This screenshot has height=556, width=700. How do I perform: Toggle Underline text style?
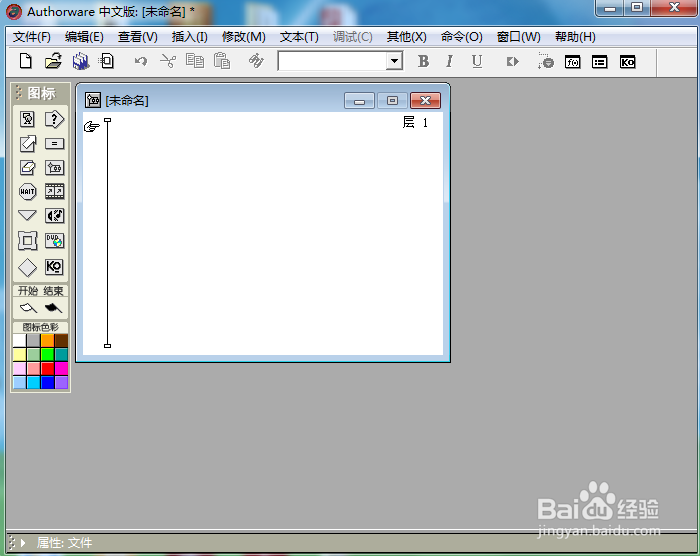477,61
